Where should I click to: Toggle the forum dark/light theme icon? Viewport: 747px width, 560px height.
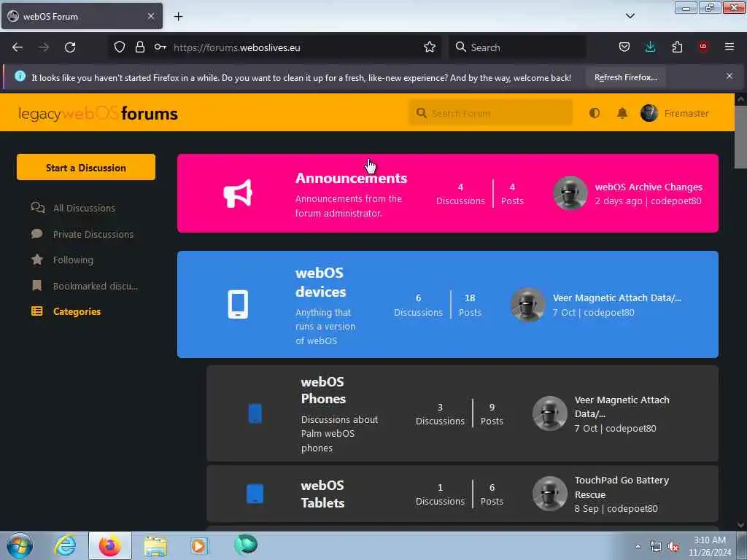[x=594, y=113]
